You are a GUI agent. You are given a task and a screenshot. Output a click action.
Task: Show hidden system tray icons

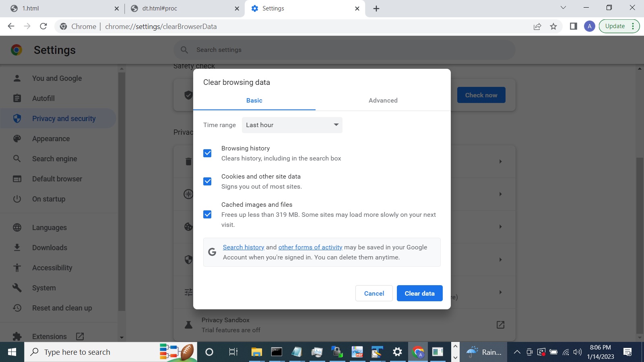tap(517, 352)
